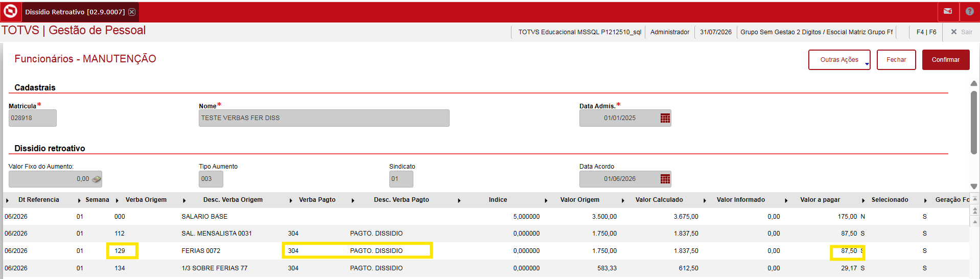Image resolution: width=980 pixels, height=279 pixels.
Task: Open the help question mark icon
Action: coord(969,11)
